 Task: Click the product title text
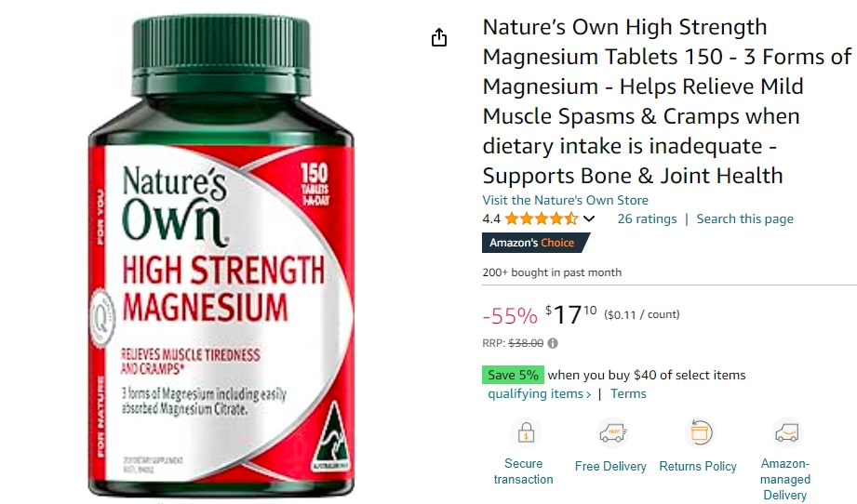click(666, 101)
